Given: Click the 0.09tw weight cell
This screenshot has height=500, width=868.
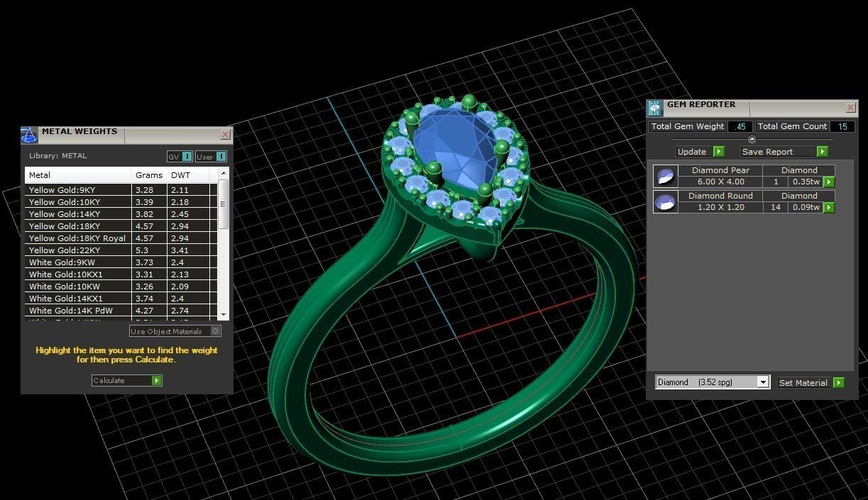Looking at the screenshot, I should tap(805, 208).
